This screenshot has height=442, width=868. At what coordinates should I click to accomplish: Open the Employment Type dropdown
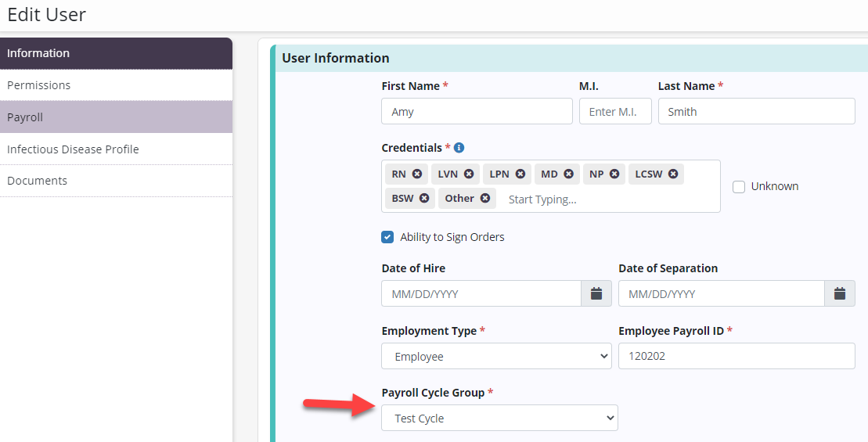496,357
